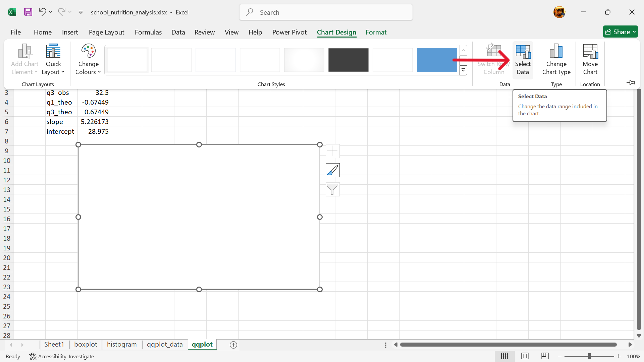
Task: Click the Move Chart button
Action: point(590,60)
